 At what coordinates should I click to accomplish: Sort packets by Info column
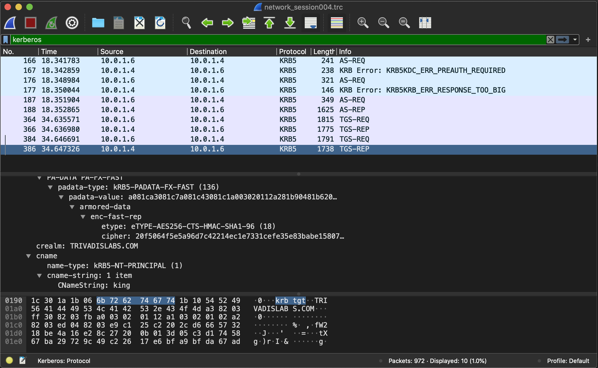pos(467,51)
